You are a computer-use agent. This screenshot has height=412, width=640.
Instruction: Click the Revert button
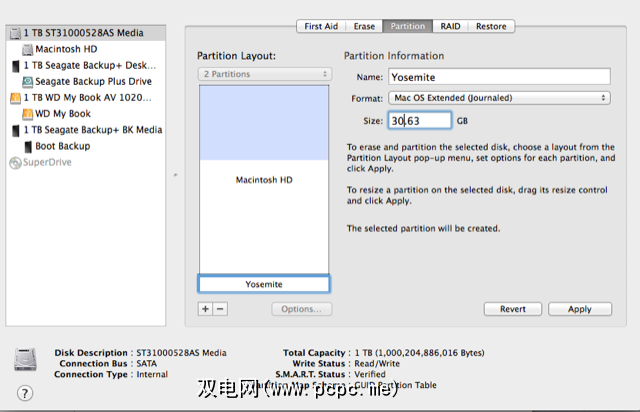pyautogui.click(x=513, y=309)
